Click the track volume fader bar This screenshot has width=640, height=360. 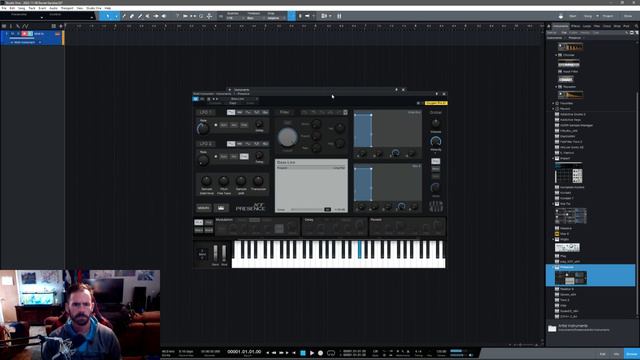click(x=22, y=38)
